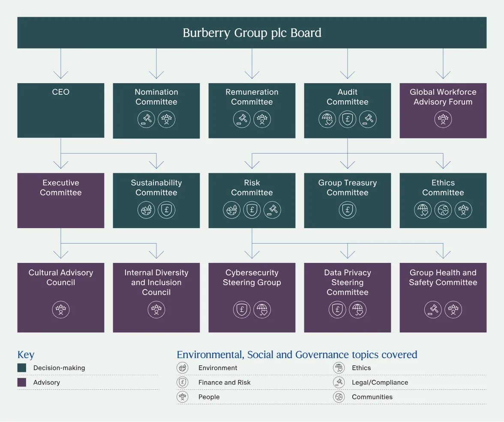Image resolution: width=504 pixels, height=422 pixels.
Task: Click People icon in Internal Diversity and Inclusion Council
Action: tap(156, 310)
